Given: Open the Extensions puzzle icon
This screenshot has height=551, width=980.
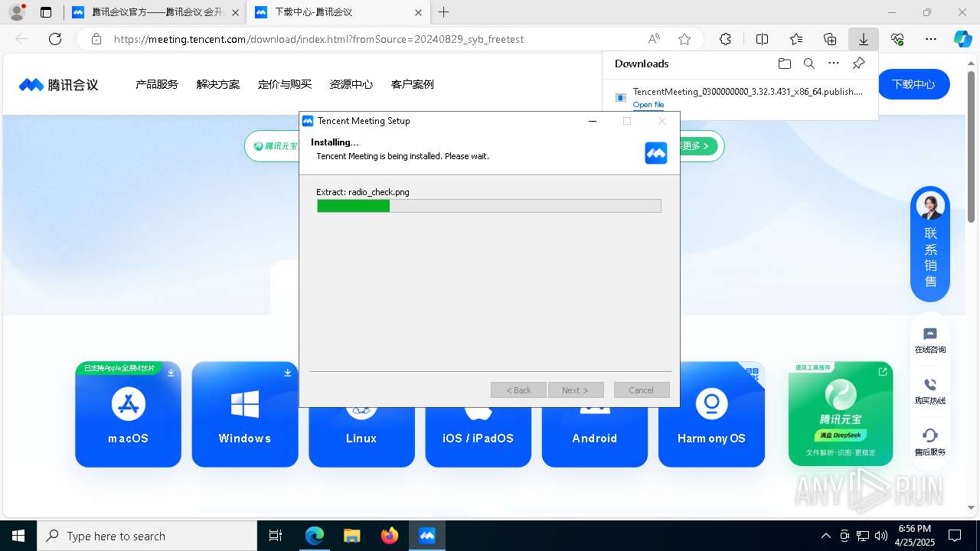Looking at the screenshot, I should click(x=725, y=39).
